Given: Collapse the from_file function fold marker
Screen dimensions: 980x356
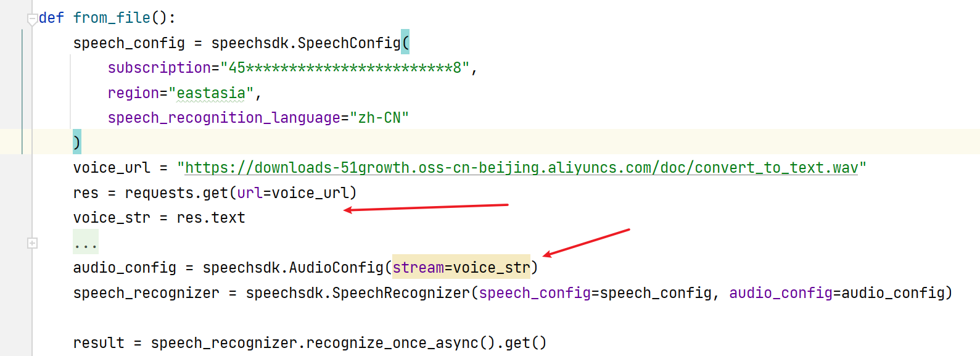Looking at the screenshot, I should pyautogui.click(x=32, y=20).
